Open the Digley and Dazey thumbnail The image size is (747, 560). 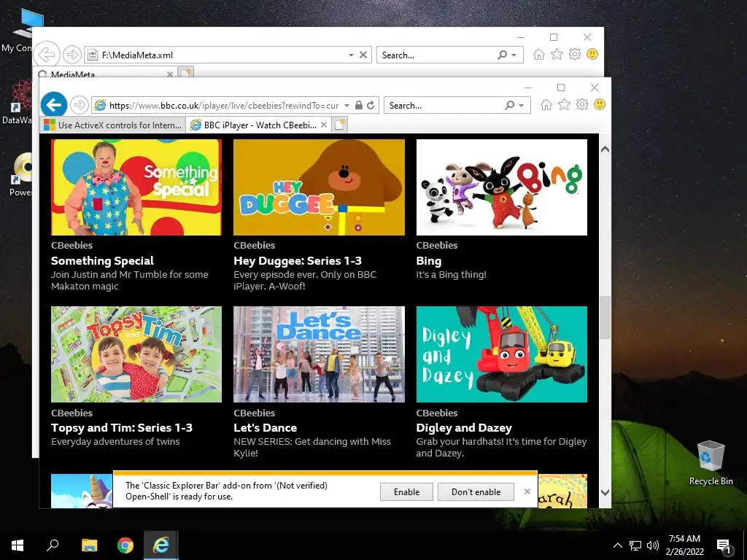pyautogui.click(x=502, y=354)
